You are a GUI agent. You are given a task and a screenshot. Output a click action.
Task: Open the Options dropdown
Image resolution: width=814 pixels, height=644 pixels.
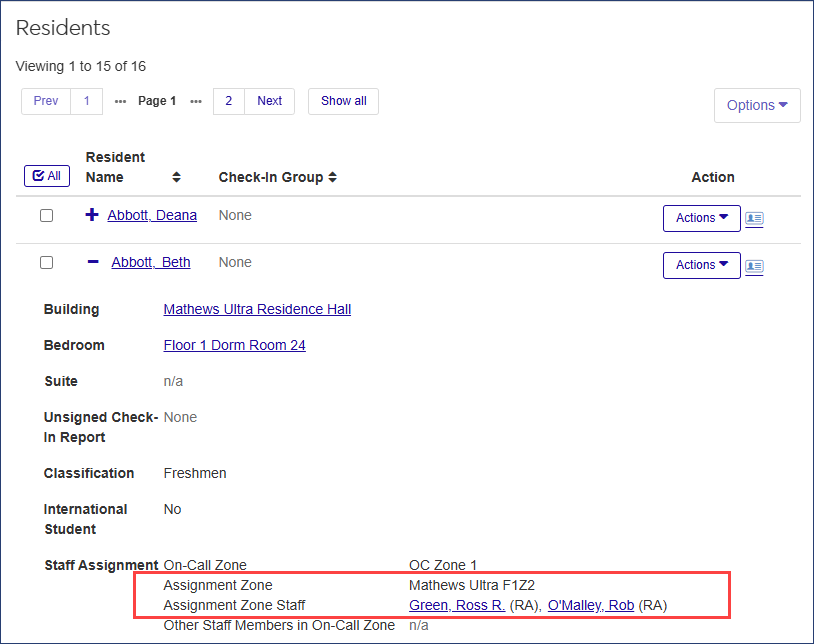click(757, 105)
